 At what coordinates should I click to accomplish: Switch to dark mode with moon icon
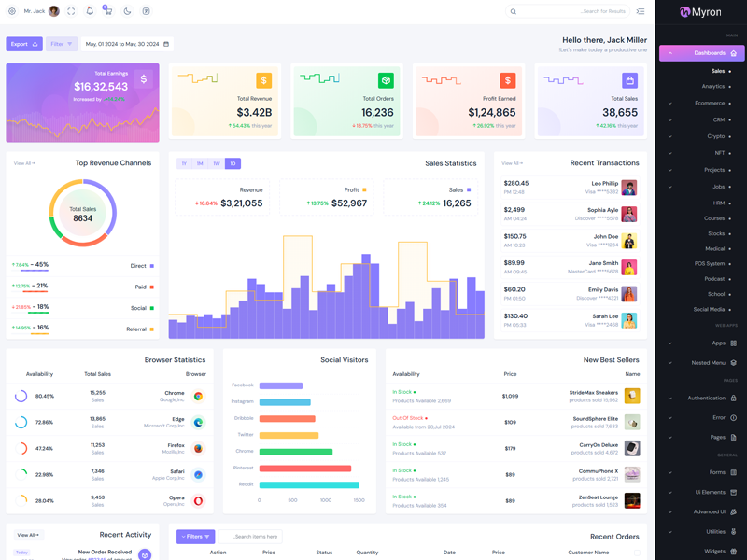click(127, 11)
